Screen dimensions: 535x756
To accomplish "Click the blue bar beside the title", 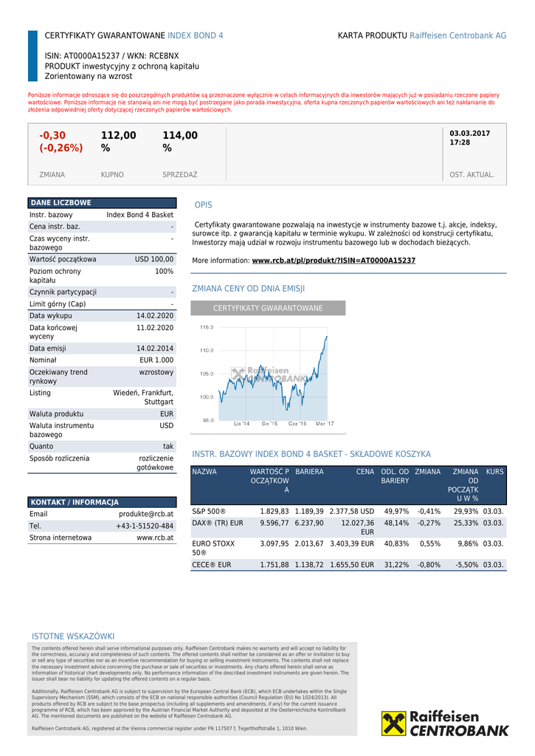I will 32,56.
